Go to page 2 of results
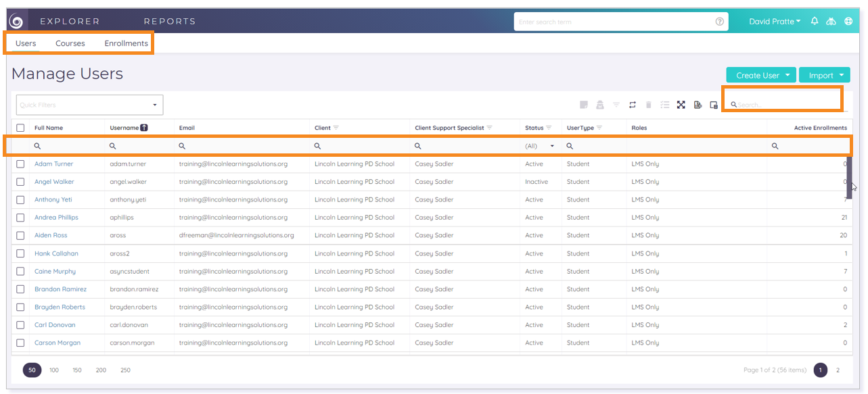868x394 pixels. pyautogui.click(x=838, y=370)
